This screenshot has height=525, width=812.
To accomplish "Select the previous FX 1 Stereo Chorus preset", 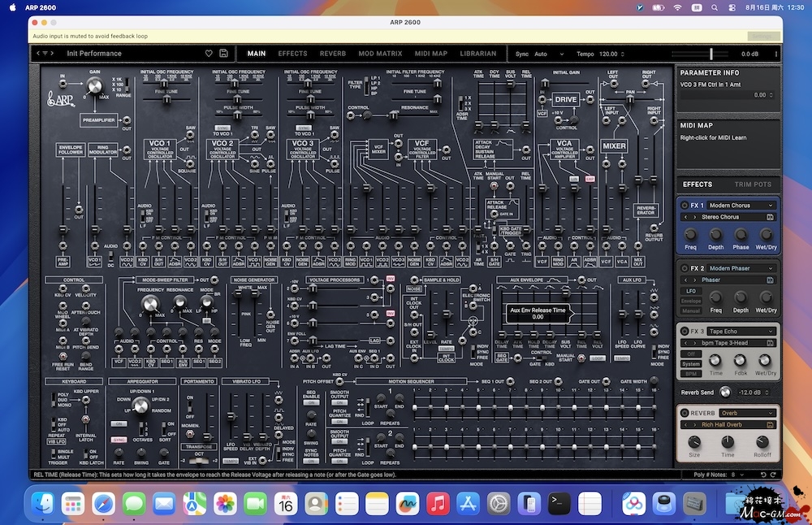I will click(686, 217).
